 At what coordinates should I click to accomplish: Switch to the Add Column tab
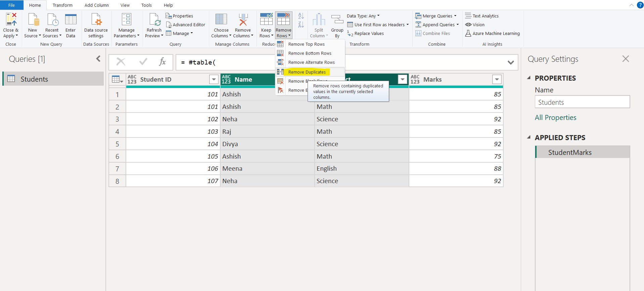(96, 5)
